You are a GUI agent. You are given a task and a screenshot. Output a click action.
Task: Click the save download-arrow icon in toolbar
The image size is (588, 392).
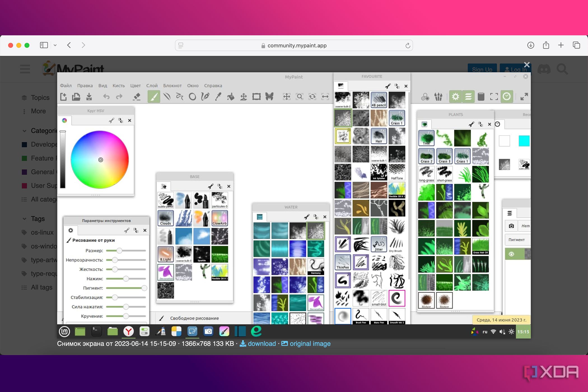tap(89, 97)
